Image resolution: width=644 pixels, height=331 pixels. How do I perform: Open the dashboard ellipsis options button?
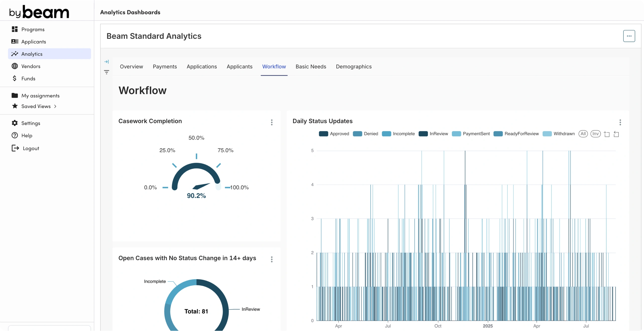click(x=629, y=36)
